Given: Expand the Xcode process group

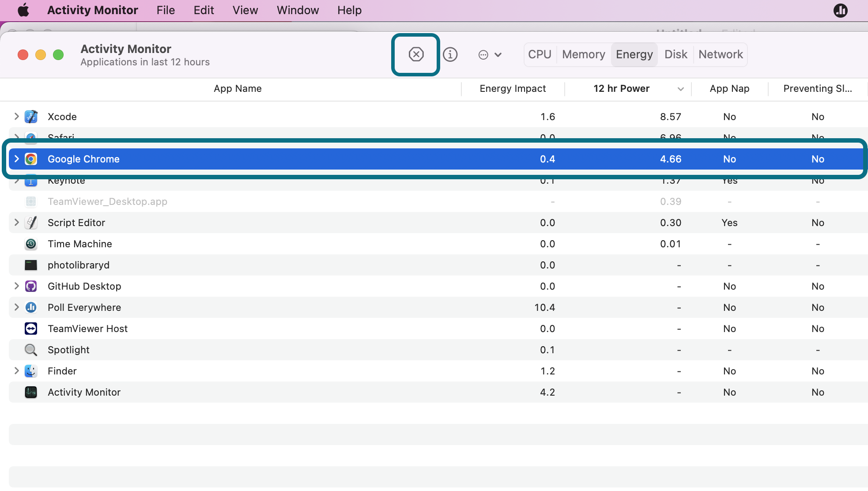Looking at the screenshot, I should point(16,116).
